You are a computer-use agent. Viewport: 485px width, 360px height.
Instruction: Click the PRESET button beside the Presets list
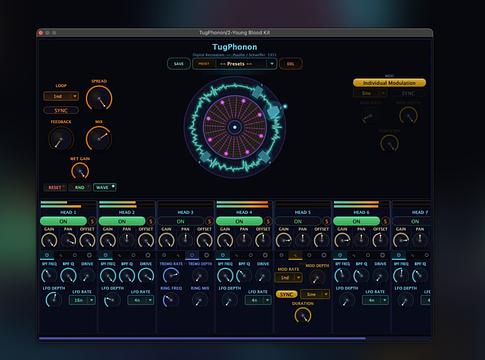click(x=204, y=64)
